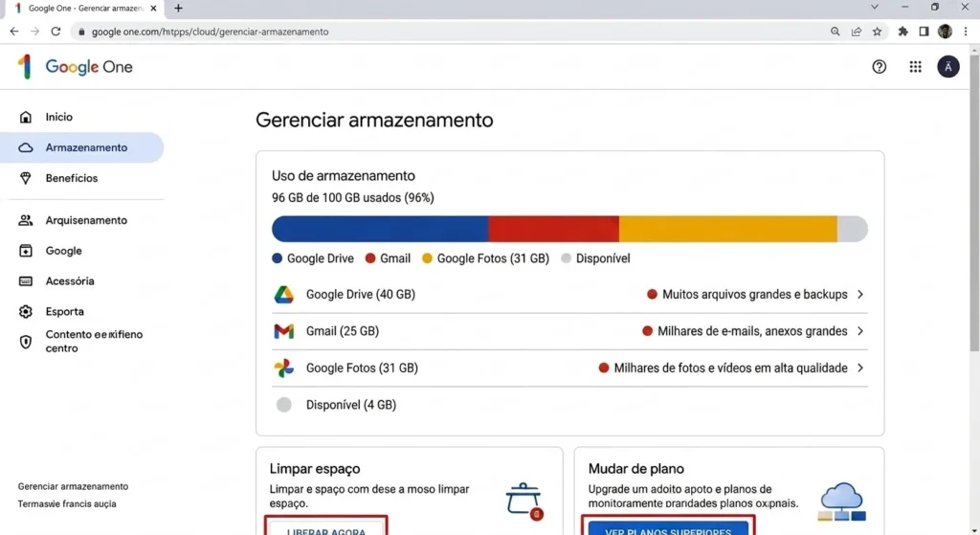Select Esporta in the sidebar

point(82,311)
